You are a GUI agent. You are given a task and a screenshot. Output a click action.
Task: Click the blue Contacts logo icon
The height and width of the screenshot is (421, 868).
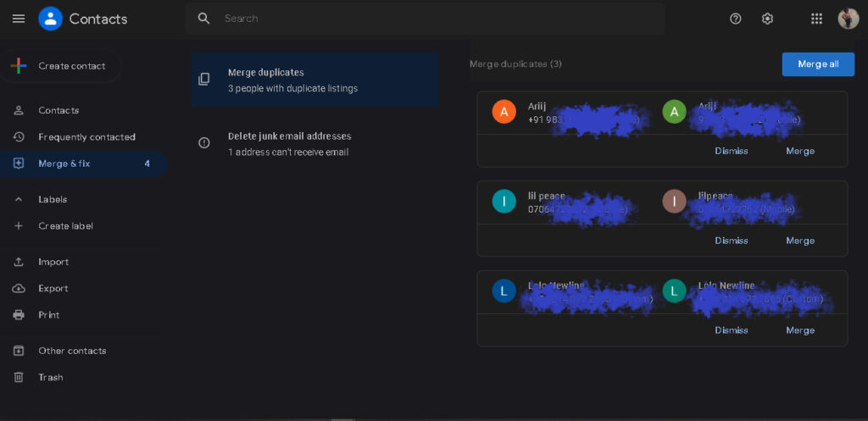pyautogui.click(x=50, y=19)
